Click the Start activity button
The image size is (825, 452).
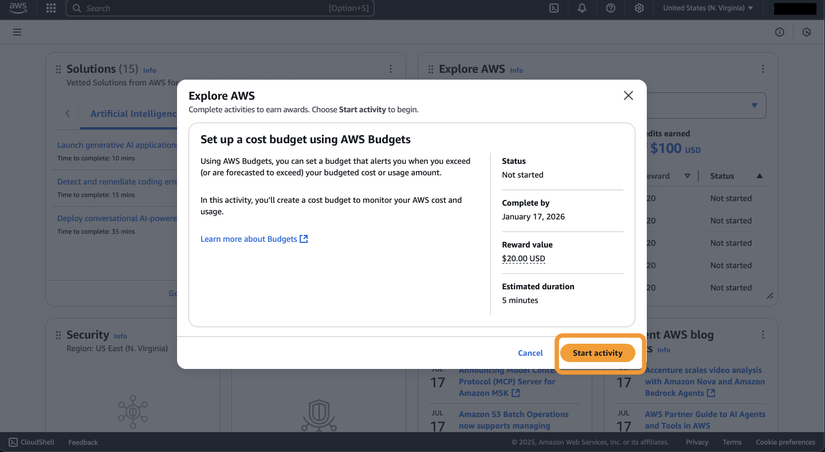(x=597, y=353)
